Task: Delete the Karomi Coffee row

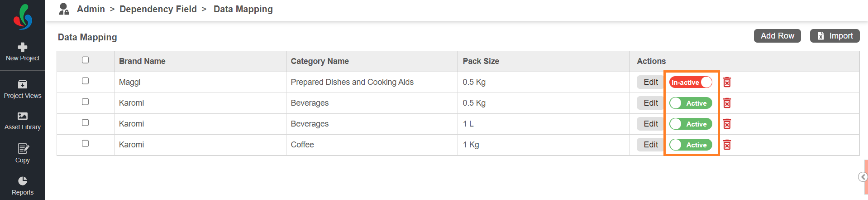Action: click(727, 145)
